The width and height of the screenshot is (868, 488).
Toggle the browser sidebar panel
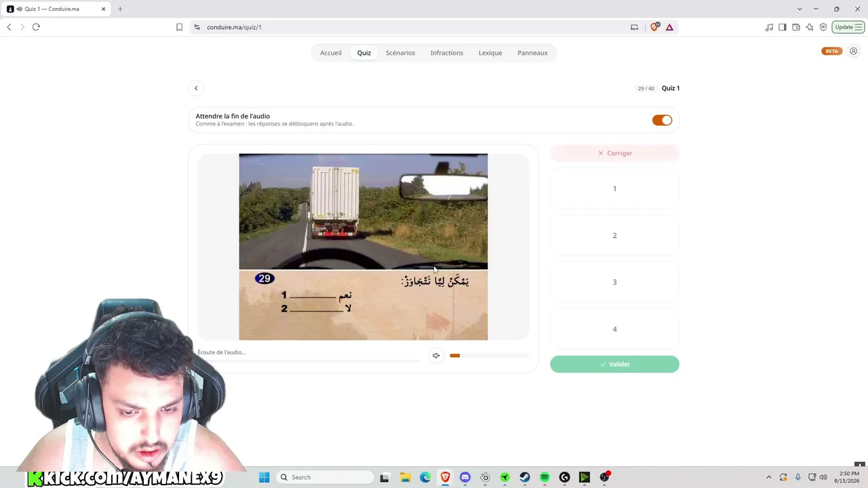[782, 27]
